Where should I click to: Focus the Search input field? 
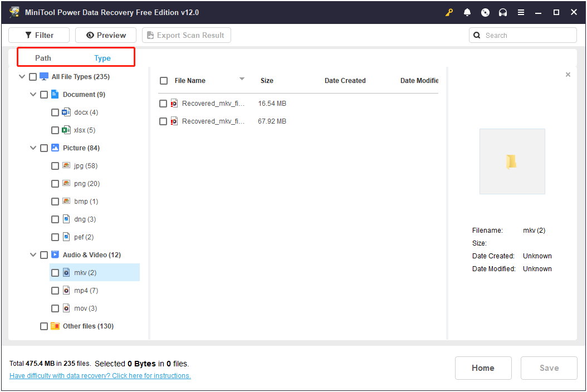pyautogui.click(x=522, y=35)
